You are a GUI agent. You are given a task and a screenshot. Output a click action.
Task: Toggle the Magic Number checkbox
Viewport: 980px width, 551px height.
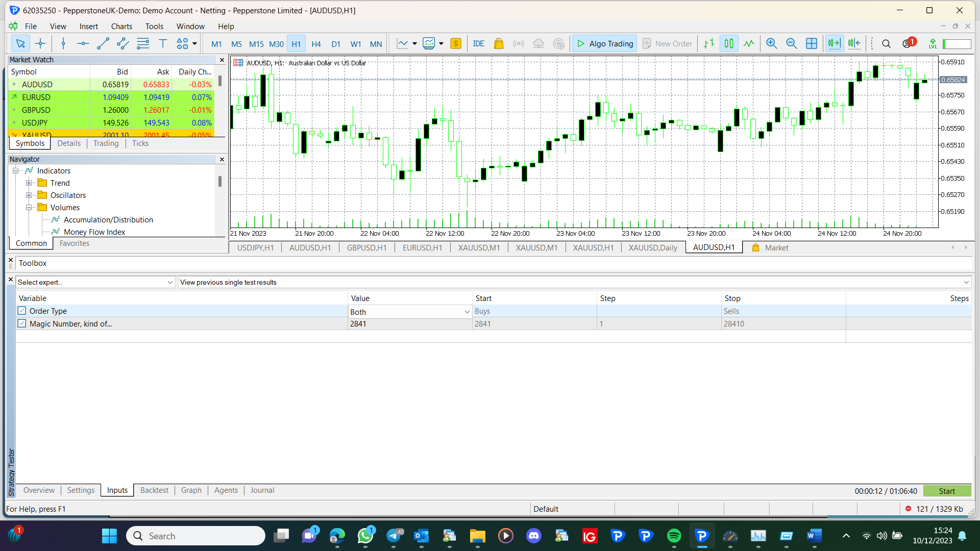(21, 323)
